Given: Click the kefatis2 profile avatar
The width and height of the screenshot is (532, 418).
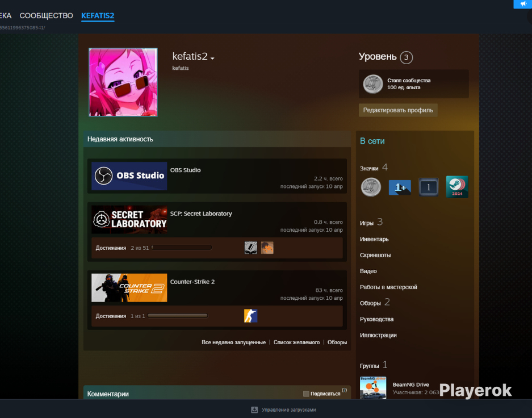Looking at the screenshot, I should coord(123,82).
